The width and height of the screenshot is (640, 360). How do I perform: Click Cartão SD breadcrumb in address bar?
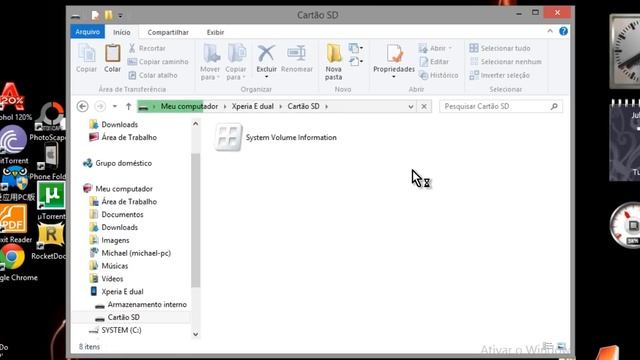click(303, 106)
